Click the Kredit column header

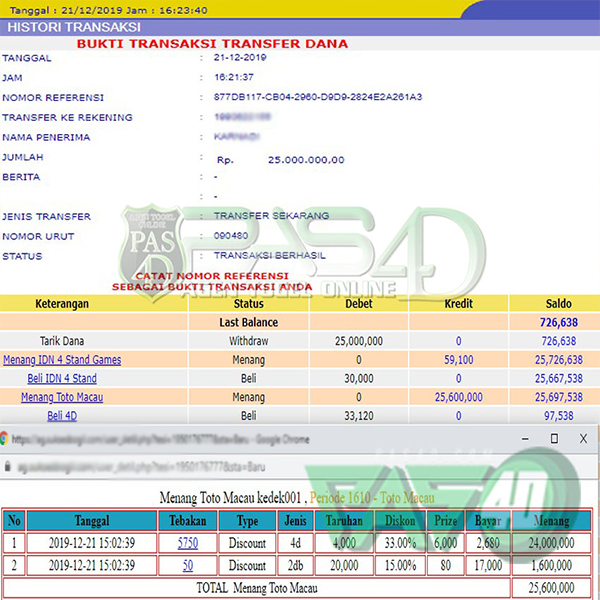(458, 304)
